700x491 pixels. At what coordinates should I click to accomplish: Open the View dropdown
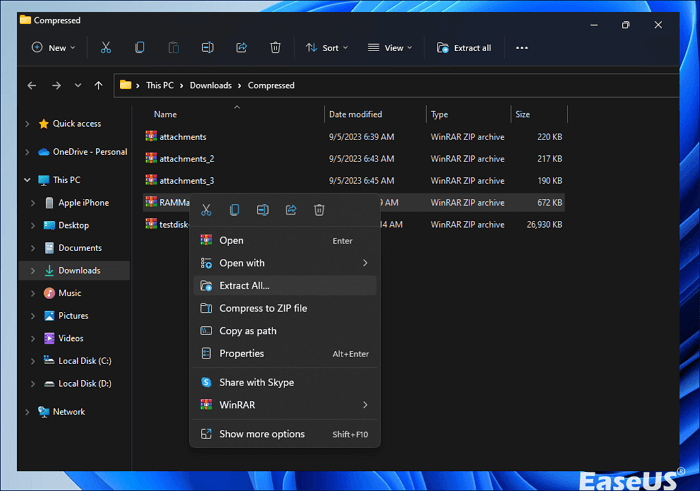[390, 47]
